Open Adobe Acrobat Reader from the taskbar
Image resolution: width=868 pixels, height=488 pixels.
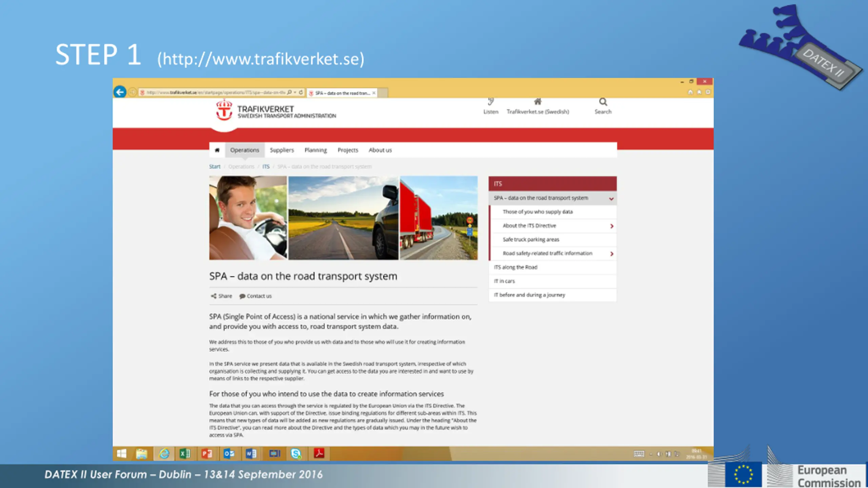tap(319, 453)
